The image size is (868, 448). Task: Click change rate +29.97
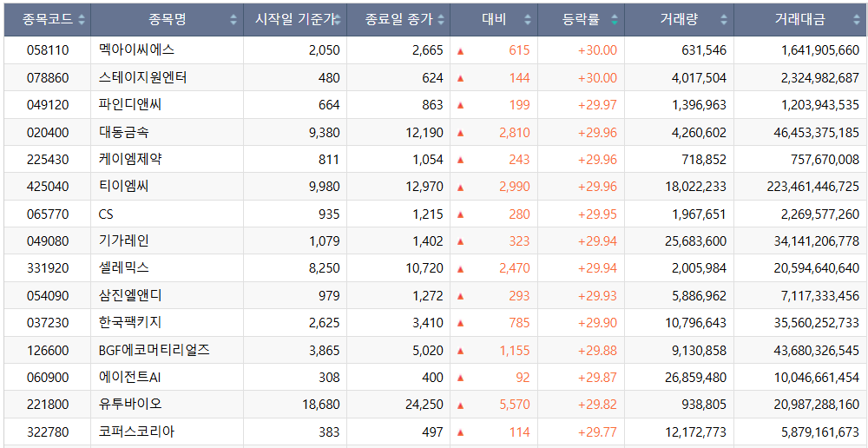pyautogui.click(x=597, y=105)
